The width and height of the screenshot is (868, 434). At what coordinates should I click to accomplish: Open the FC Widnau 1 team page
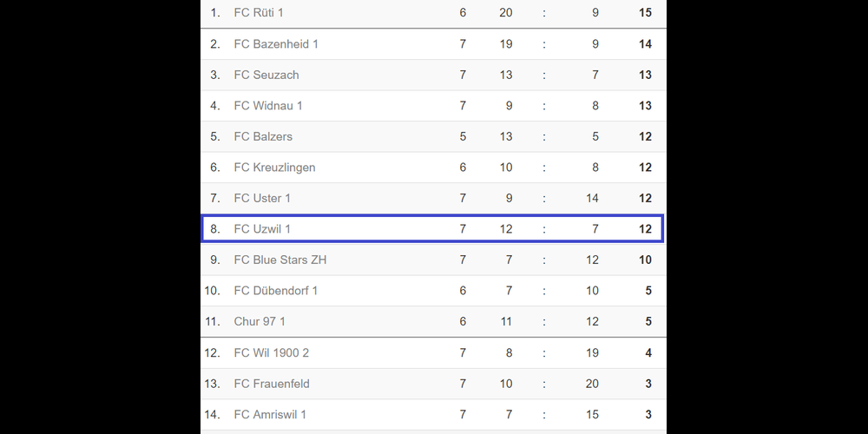(268, 106)
